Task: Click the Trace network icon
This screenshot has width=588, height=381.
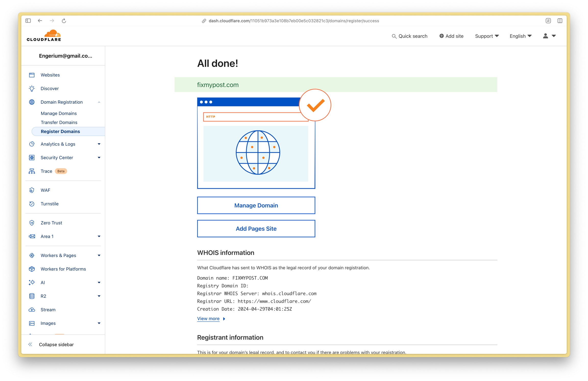Action: (x=32, y=171)
